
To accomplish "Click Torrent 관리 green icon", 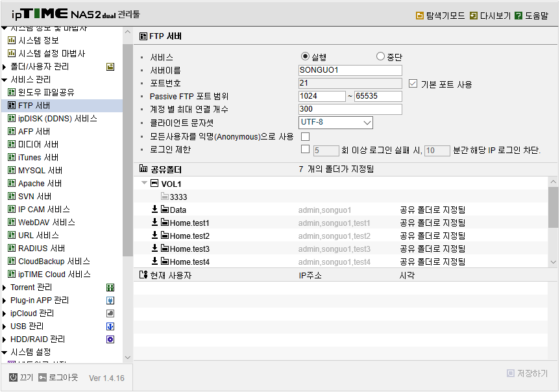I will pyautogui.click(x=110, y=288).
